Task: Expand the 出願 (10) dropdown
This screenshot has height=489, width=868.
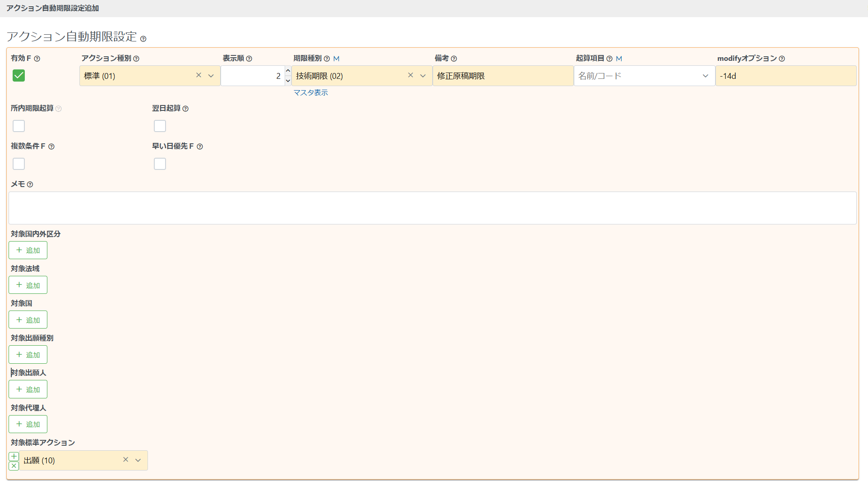Action: click(138, 460)
